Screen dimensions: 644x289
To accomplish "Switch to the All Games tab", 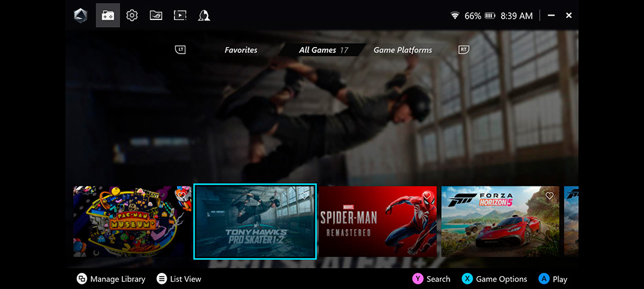I will coord(323,50).
